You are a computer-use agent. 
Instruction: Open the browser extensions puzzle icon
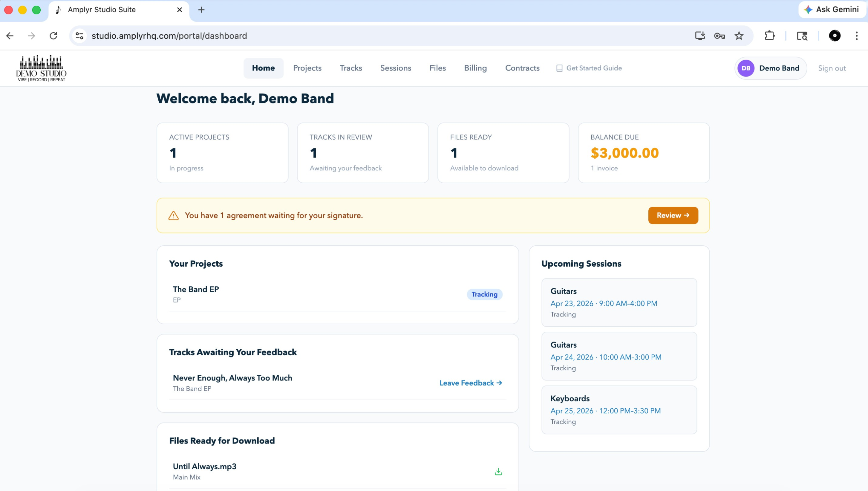(x=769, y=36)
